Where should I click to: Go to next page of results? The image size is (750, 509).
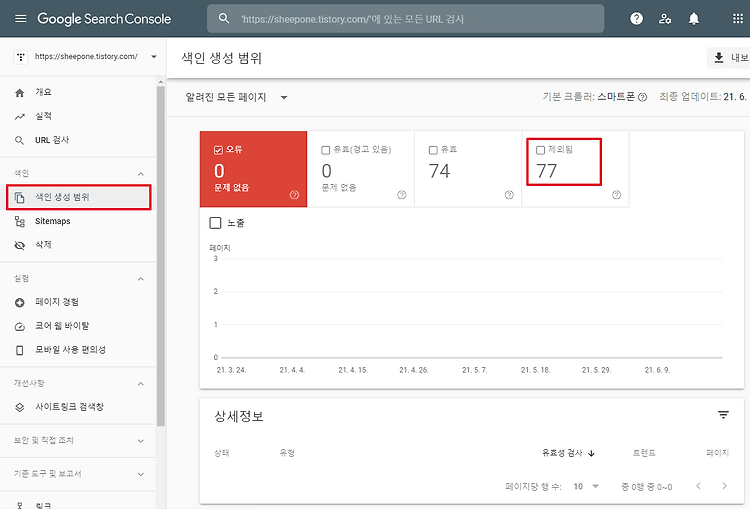pos(724,486)
